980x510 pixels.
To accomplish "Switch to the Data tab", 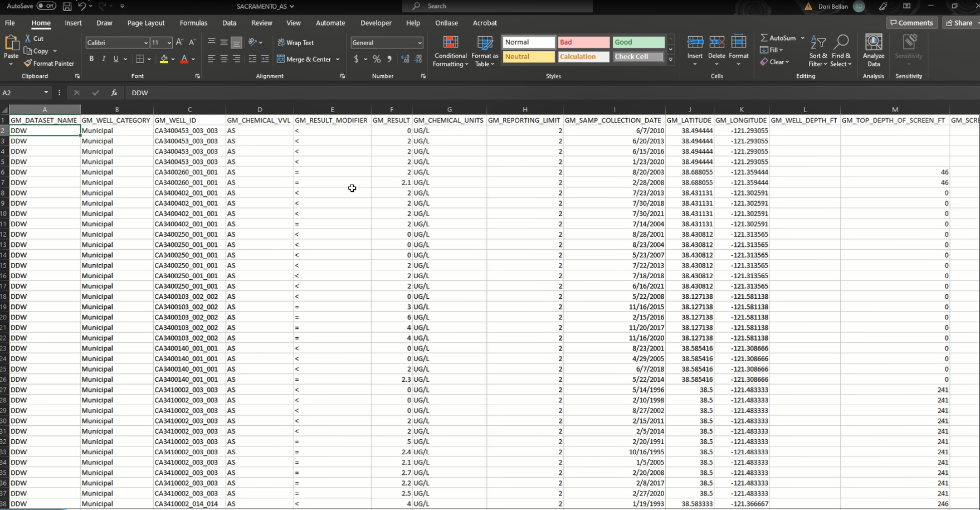I will 229,23.
